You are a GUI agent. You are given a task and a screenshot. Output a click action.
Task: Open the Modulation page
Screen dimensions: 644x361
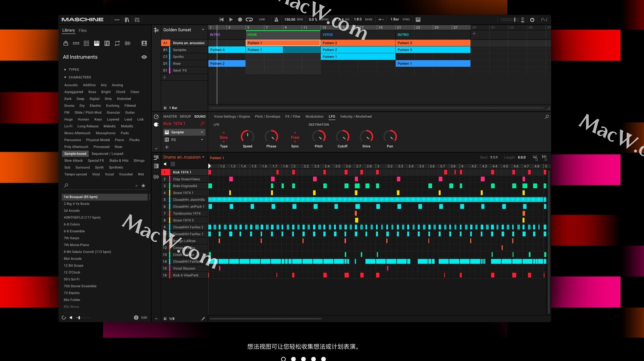point(314,117)
